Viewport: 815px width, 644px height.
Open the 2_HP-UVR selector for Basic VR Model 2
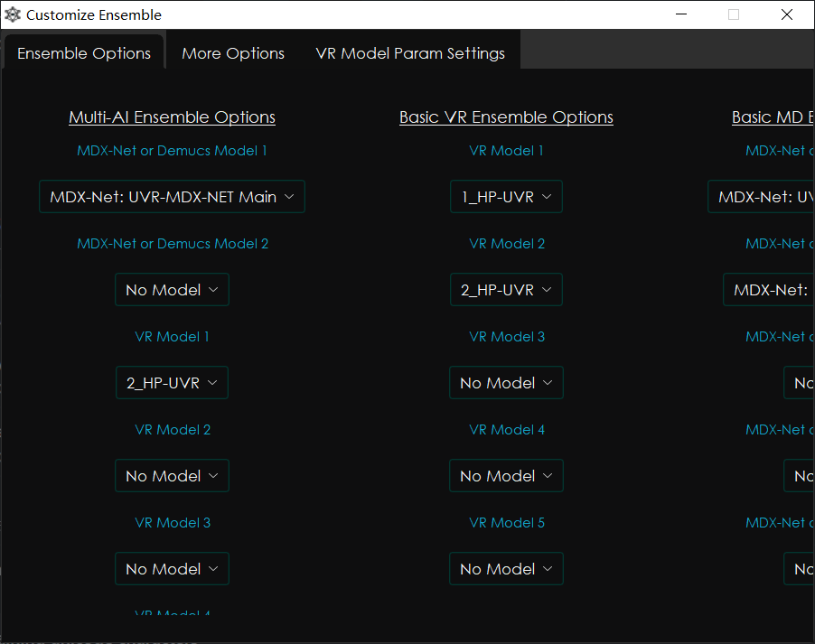coord(506,289)
